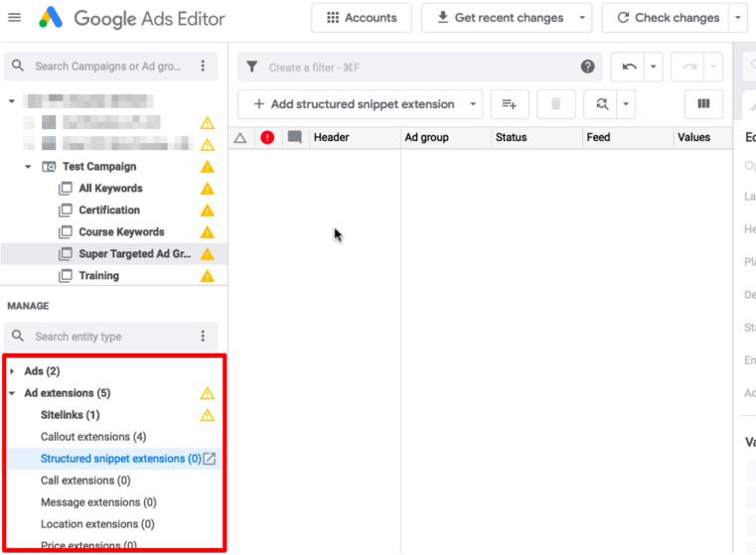This screenshot has height=555, width=756.
Task: Click the filter funnel icon
Action: click(251, 67)
